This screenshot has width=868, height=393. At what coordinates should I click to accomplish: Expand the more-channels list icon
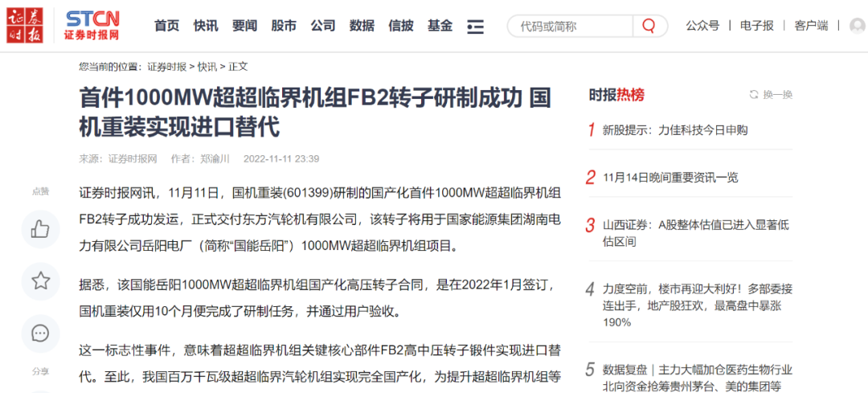(475, 26)
